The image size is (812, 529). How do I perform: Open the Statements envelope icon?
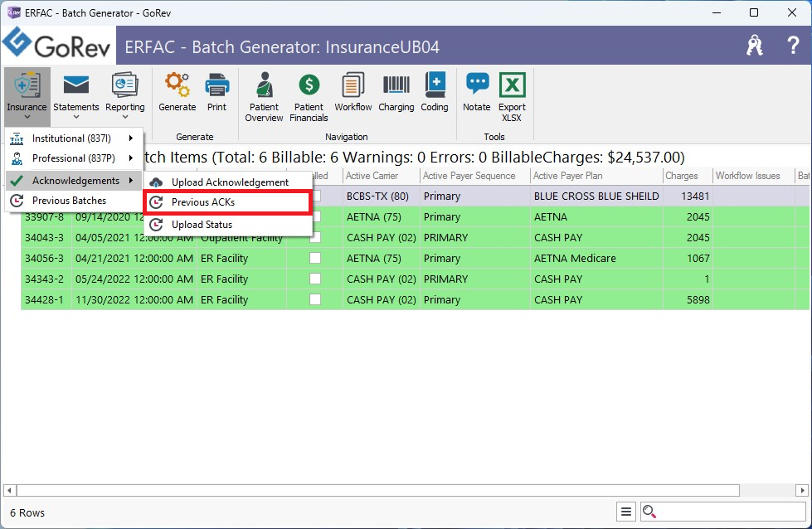(x=75, y=85)
